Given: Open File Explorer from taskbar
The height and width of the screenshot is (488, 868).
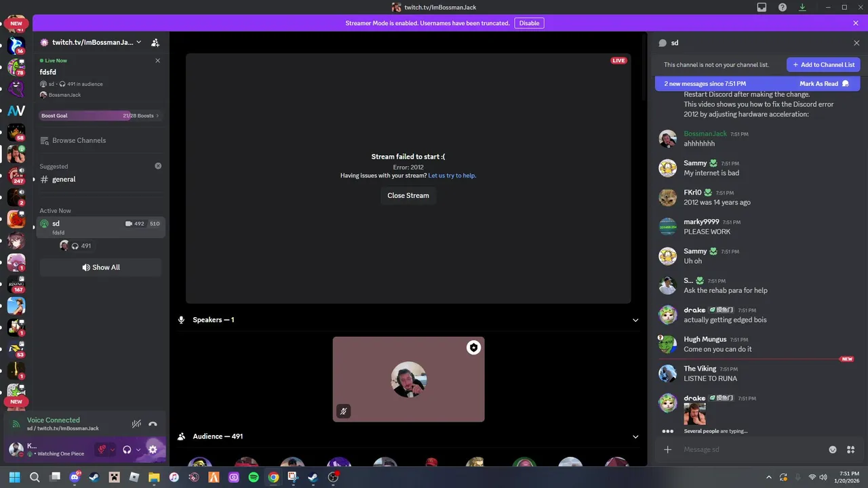Looking at the screenshot, I should (154, 477).
